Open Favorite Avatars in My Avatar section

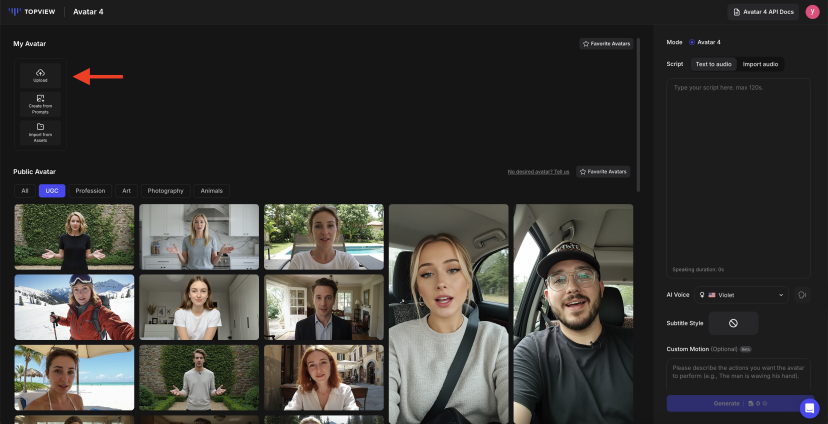[x=606, y=44]
